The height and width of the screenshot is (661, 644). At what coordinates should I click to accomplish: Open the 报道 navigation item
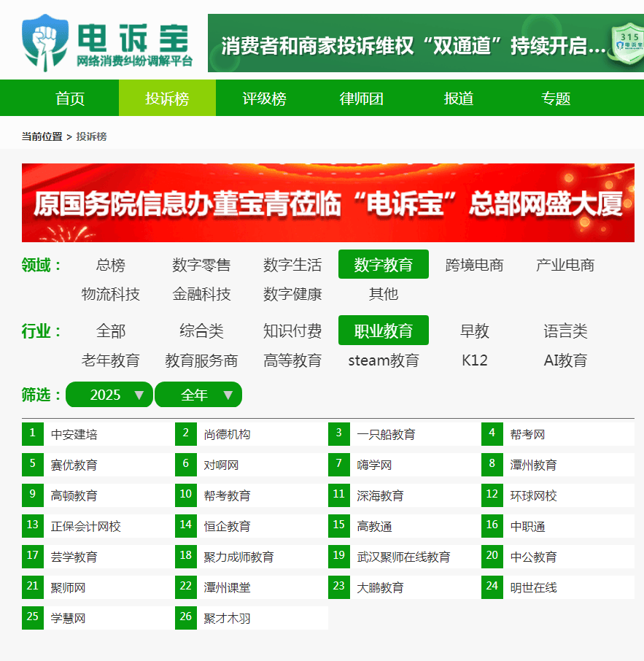pos(459,98)
